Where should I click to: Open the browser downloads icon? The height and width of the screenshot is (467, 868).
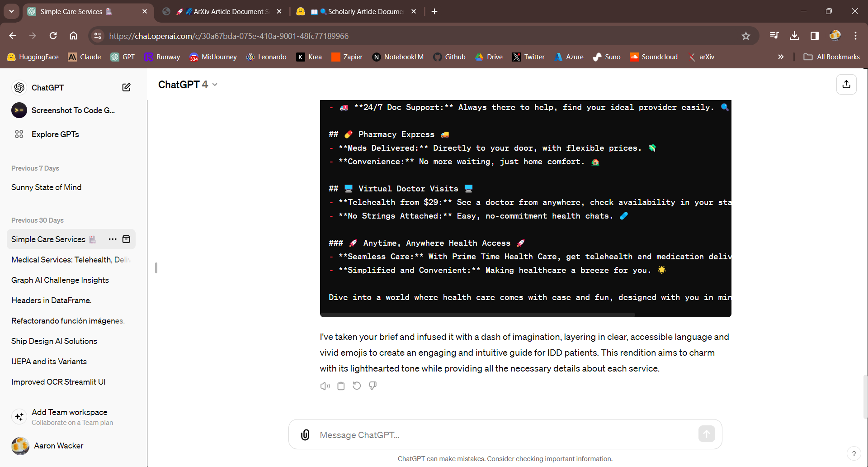pyautogui.click(x=794, y=36)
